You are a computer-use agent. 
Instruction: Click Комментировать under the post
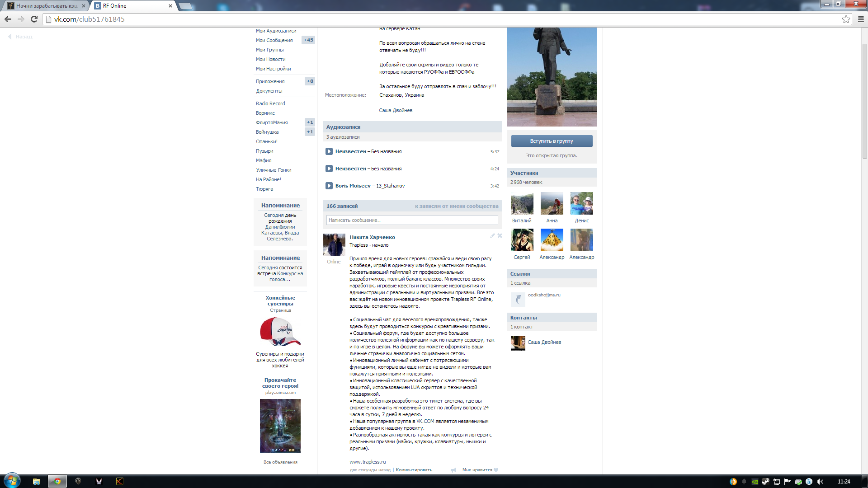(x=414, y=470)
